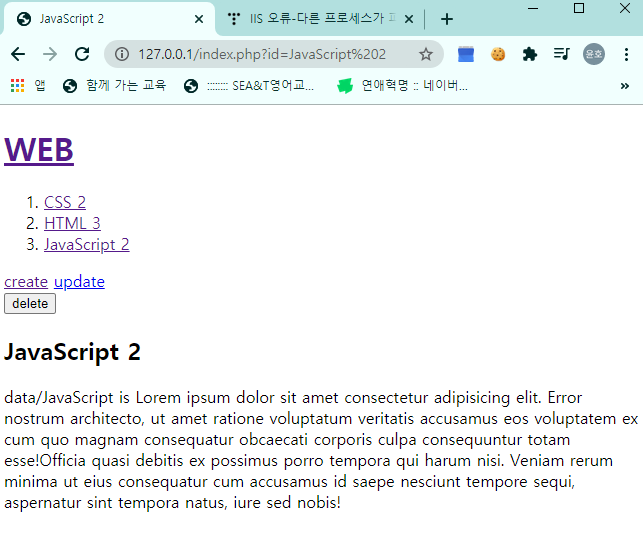The image size is (643, 535).
Task: Open the Chrome three-dot menu
Action: [x=626, y=54]
